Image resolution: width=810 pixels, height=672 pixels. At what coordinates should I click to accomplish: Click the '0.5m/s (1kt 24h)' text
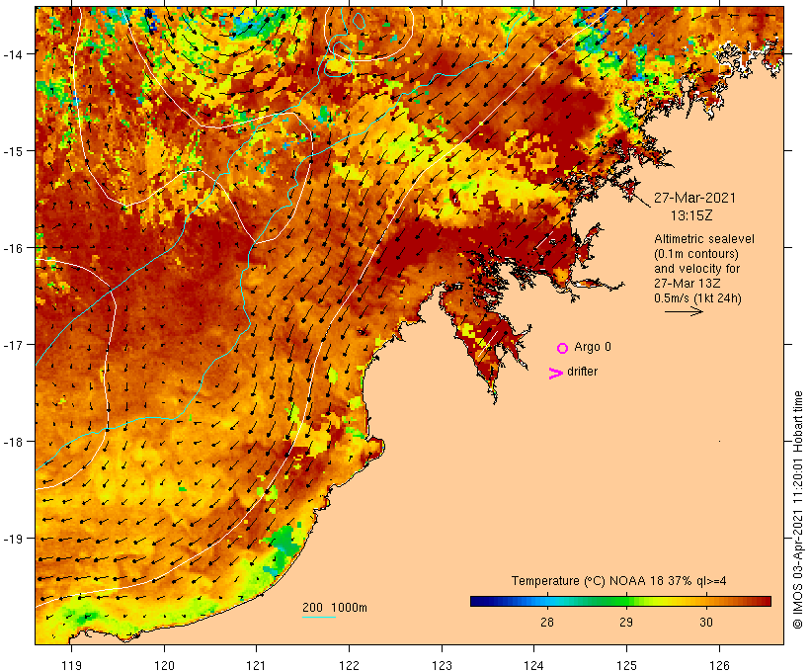[x=698, y=298]
